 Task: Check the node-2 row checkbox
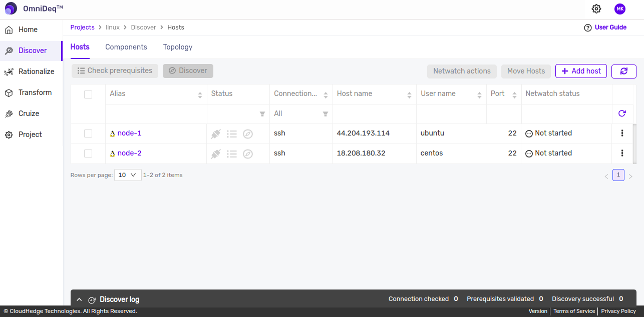(88, 153)
